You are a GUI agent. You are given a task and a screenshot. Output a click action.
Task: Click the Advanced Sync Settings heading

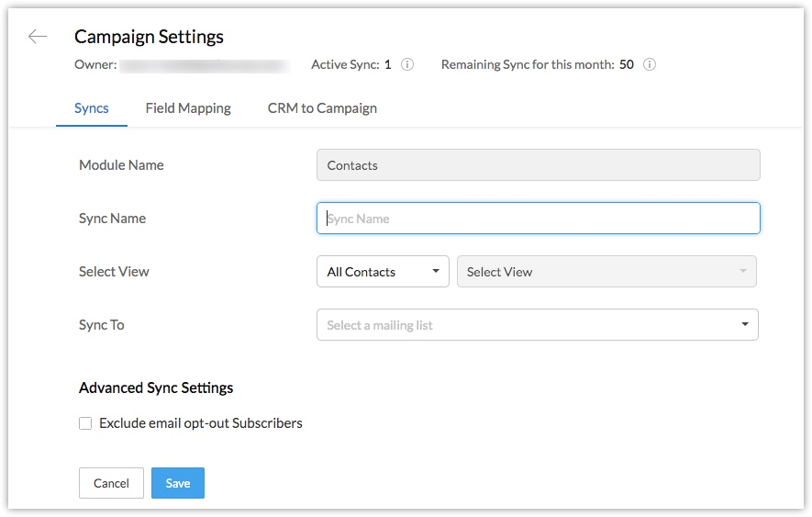[x=156, y=388]
